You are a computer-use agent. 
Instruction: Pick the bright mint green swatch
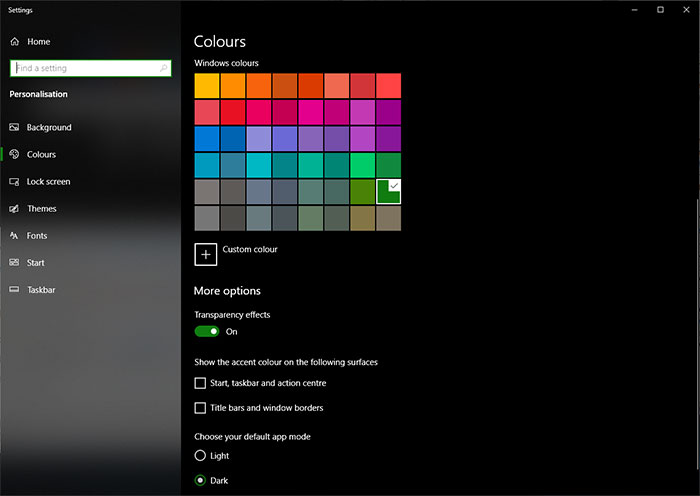click(362, 165)
